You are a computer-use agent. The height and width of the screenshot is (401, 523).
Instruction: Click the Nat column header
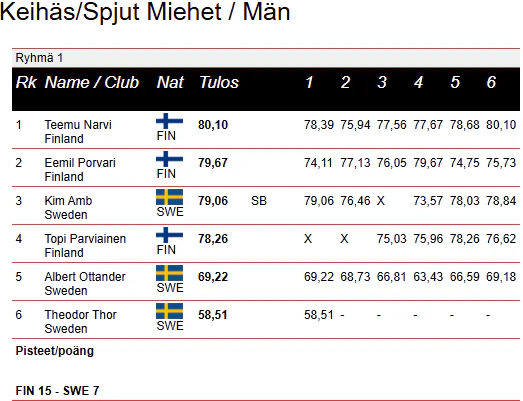click(x=170, y=82)
